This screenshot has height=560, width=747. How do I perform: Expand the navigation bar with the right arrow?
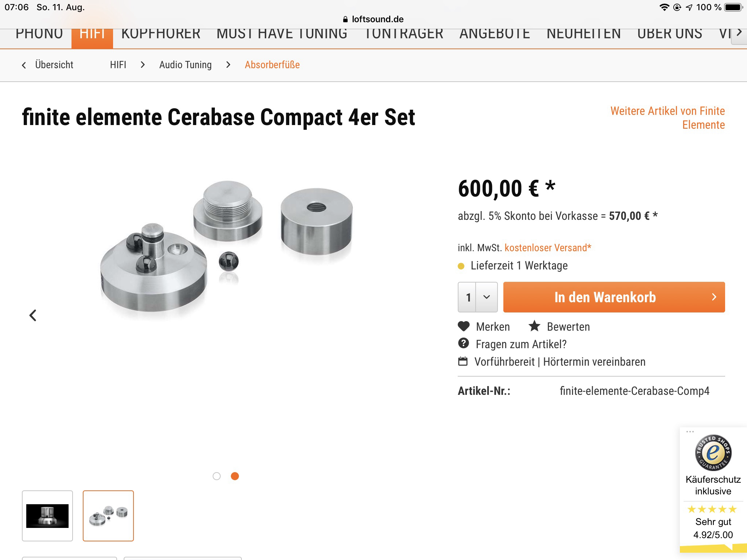739,33
